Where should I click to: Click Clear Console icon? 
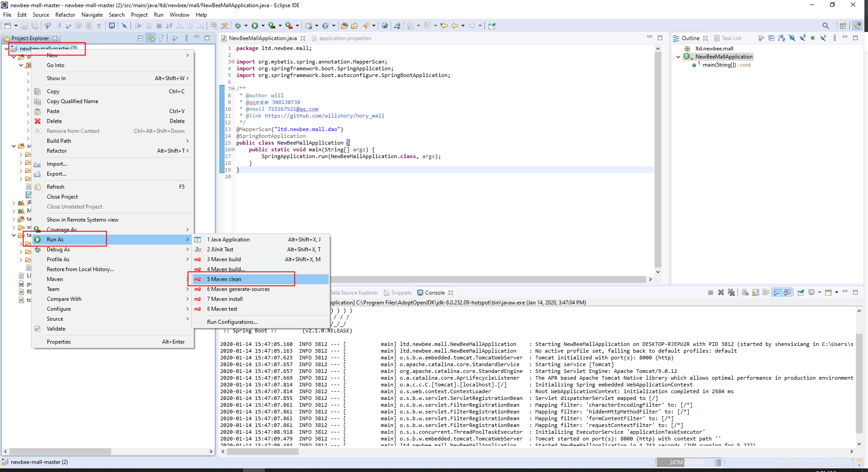(x=745, y=292)
